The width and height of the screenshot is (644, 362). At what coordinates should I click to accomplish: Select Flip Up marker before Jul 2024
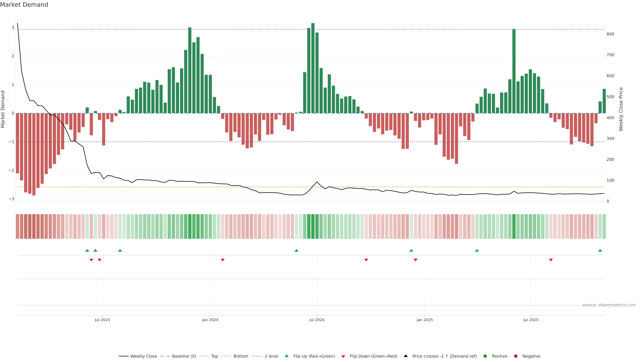[297, 250]
